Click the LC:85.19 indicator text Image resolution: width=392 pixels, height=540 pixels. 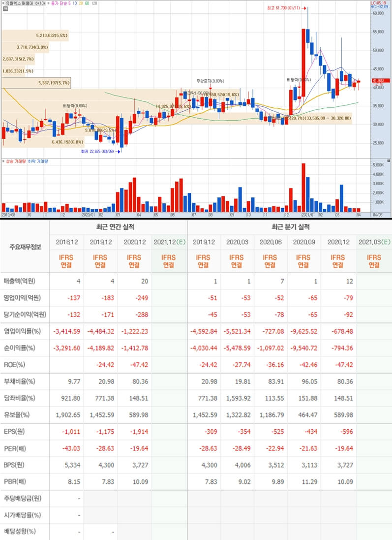click(x=379, y=3)
